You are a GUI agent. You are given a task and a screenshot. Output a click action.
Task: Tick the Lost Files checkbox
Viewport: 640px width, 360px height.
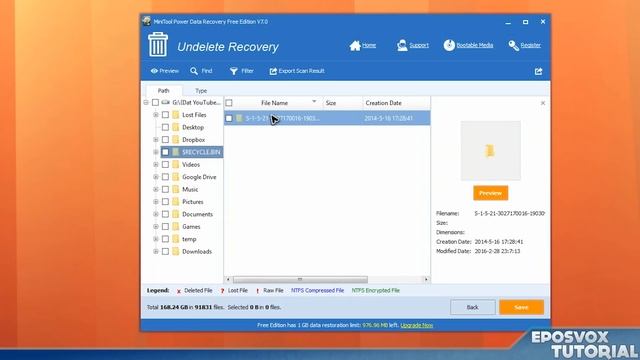tap(165, 115)
